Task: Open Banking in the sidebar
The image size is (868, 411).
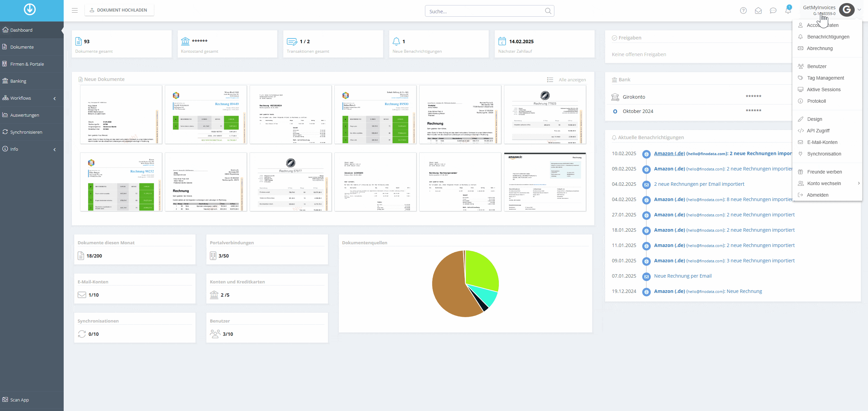Action: click(x=32, y=81)
